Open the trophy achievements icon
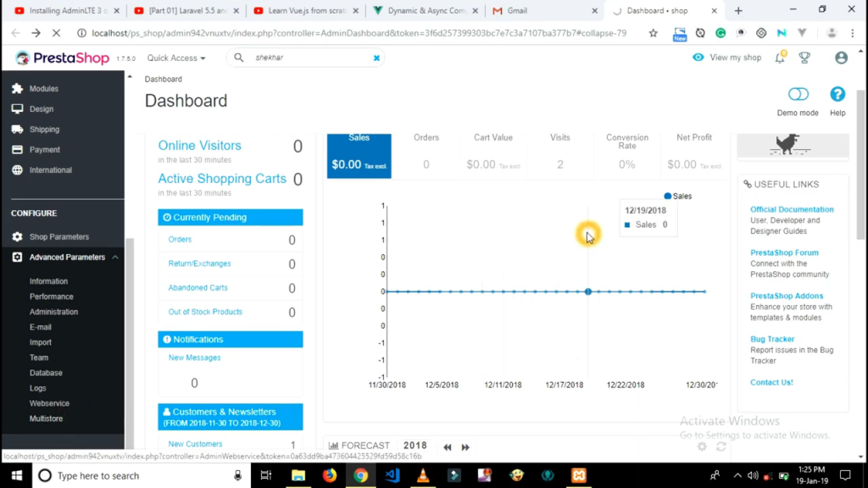This screenshot has height=488, width=868. tap(804, 58)
